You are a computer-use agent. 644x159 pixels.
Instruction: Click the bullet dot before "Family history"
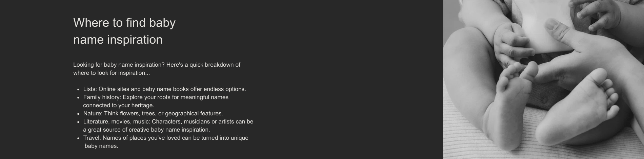tap(78, 98)
